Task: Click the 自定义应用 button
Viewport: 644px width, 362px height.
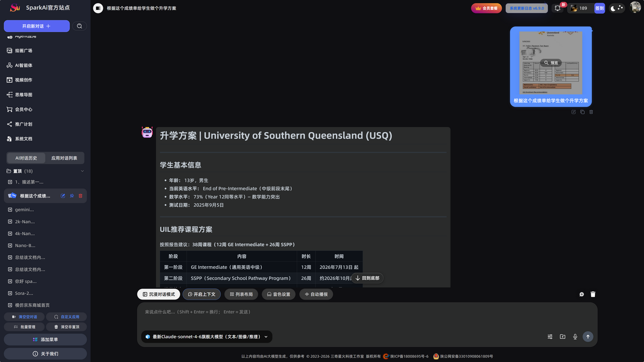Action: [67, 317]
